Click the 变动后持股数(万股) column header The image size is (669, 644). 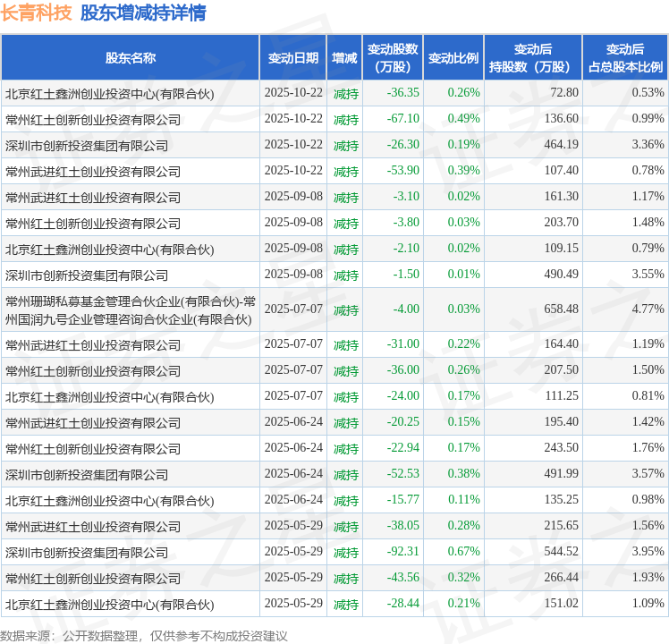tap(532, 58)
